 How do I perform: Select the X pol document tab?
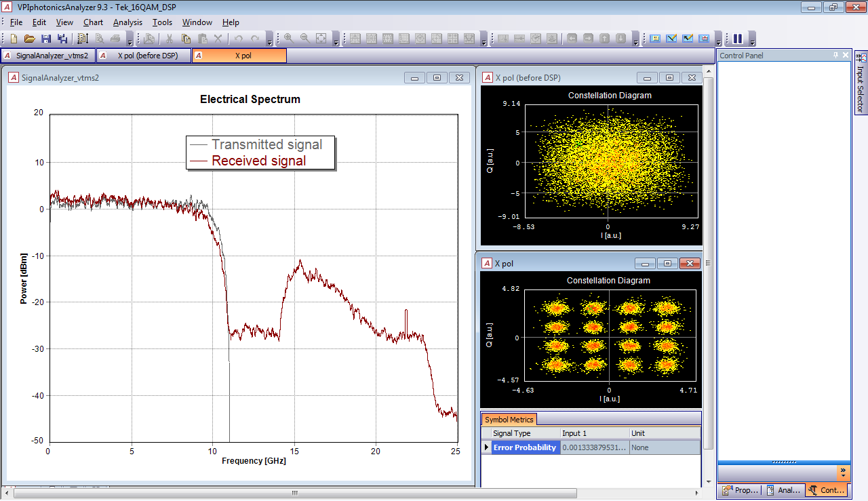click(239, 56)
